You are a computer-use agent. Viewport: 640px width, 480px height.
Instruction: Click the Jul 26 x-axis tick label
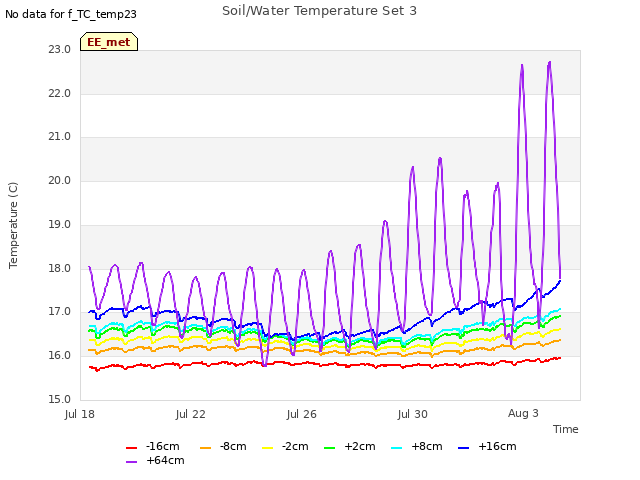tap(302, 414)
